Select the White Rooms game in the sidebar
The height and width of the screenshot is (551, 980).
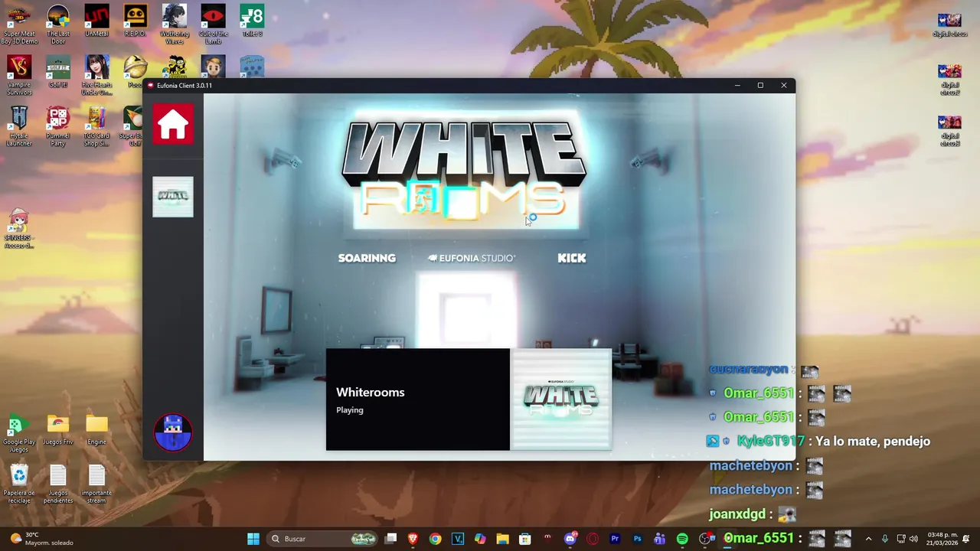[173, 197]
